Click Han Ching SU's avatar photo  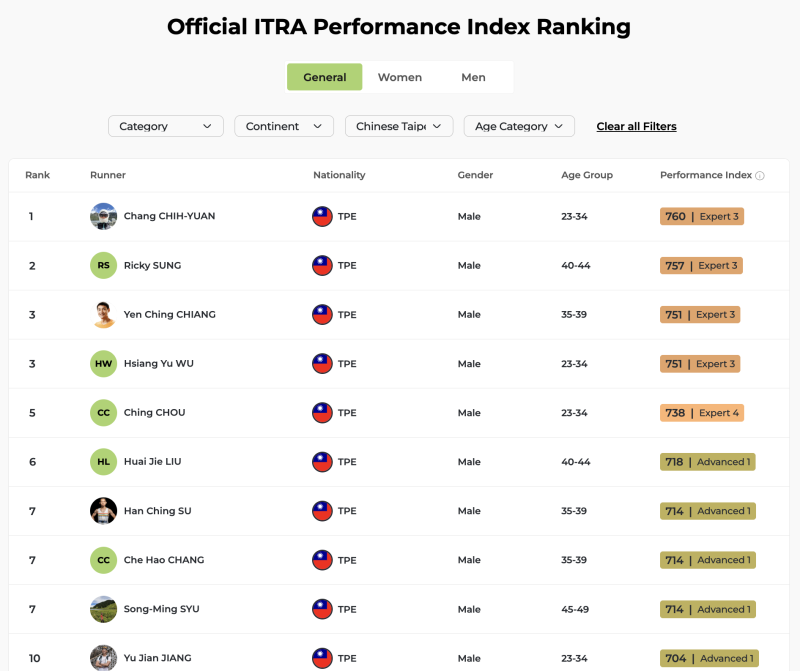(x=103, y=511)
